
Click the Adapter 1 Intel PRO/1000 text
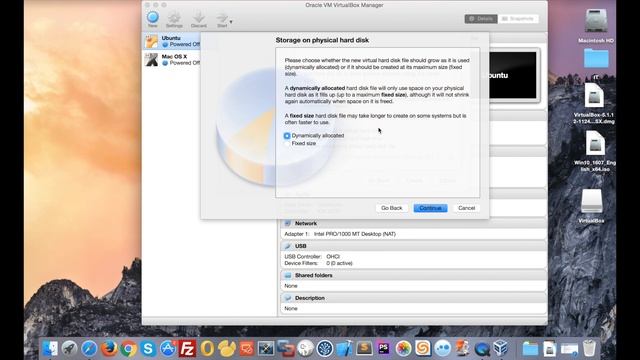[x=340, y=234]
